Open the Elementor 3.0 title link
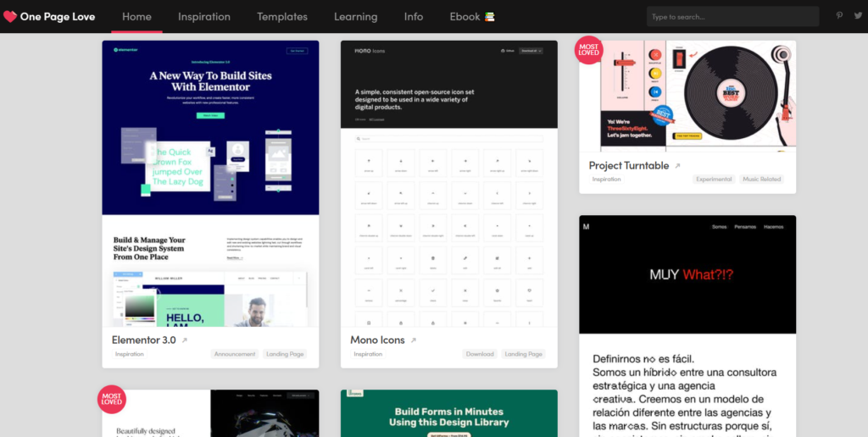Viewport: 868px width, 437px height. pyautogui.click(x=144, y=340)
